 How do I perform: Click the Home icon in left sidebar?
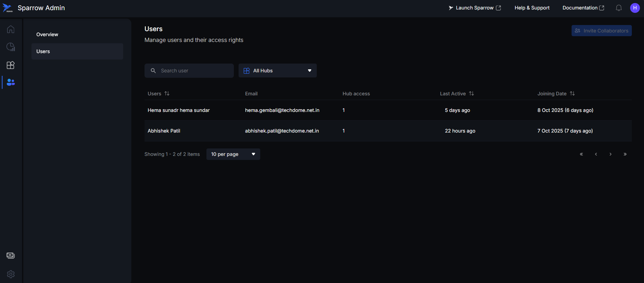pyautogui.click(x=10, y=29)
